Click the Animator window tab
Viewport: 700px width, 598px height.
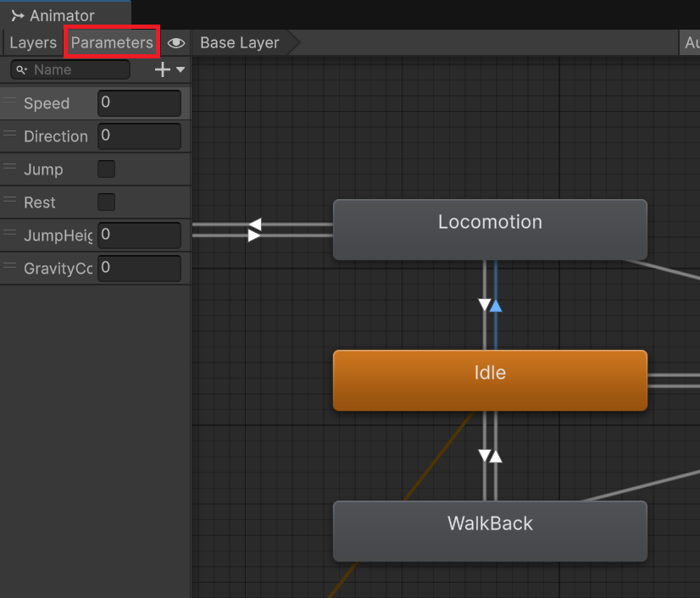(53, 15)
